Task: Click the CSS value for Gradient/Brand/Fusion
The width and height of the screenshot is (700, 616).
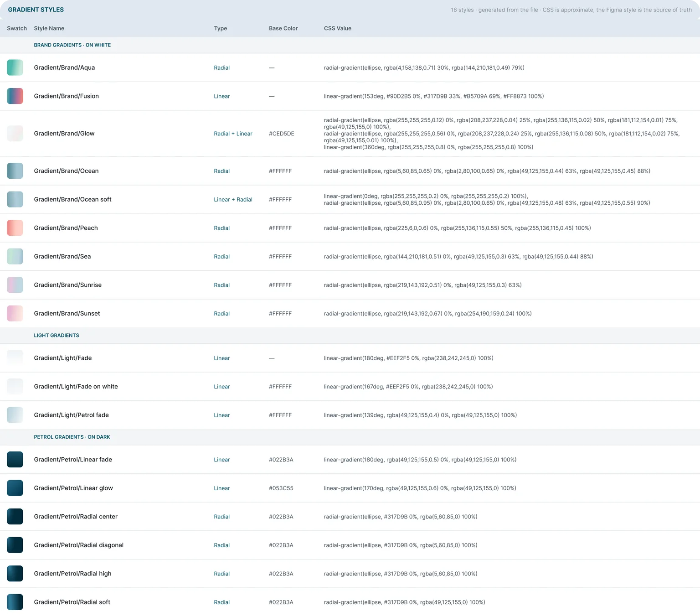Action: [x=434, y=96]
